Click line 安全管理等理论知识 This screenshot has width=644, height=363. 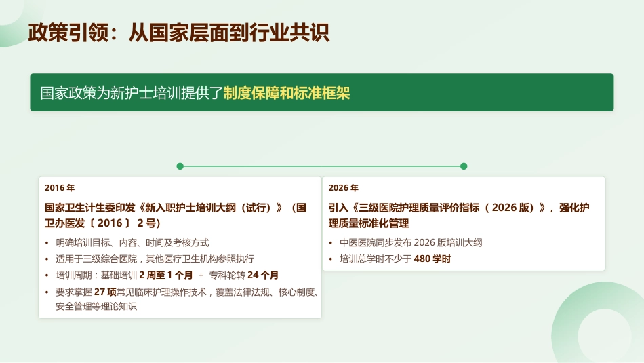96,306
